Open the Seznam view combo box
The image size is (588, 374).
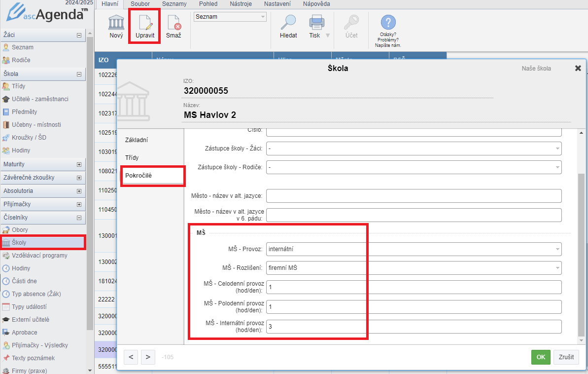point(230,16)
